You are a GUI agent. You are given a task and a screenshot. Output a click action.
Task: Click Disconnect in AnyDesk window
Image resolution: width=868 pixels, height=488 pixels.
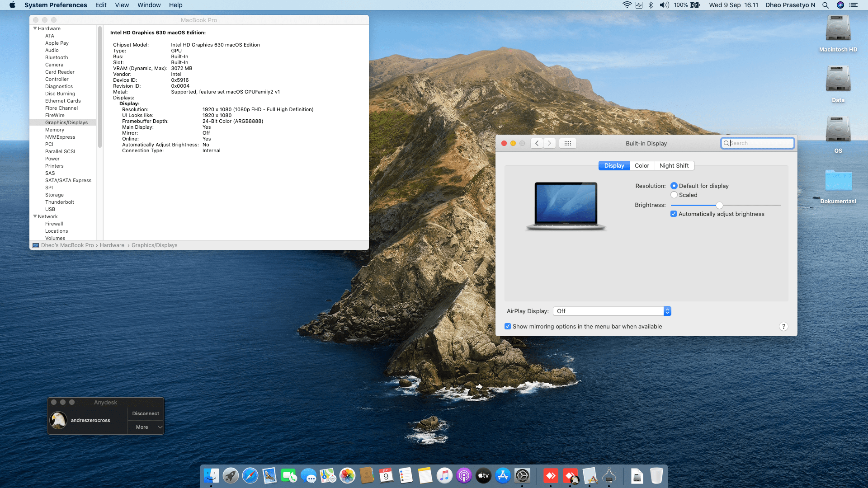145,413
